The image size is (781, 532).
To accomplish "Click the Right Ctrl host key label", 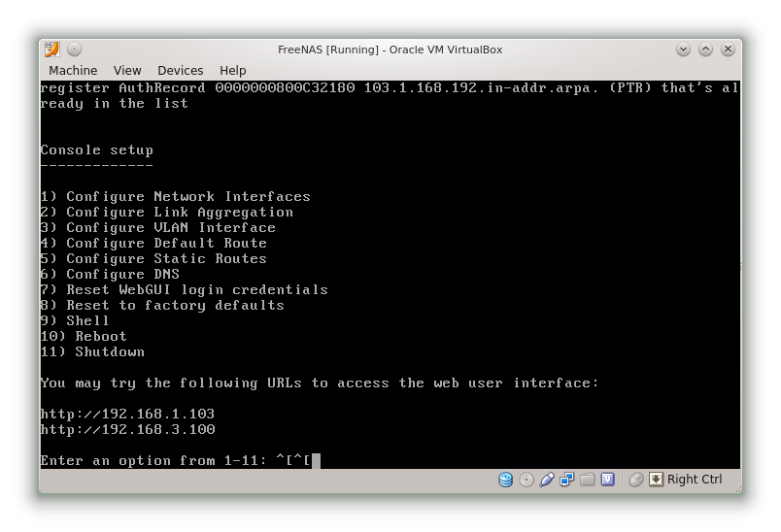I will [x=695, y=480].
